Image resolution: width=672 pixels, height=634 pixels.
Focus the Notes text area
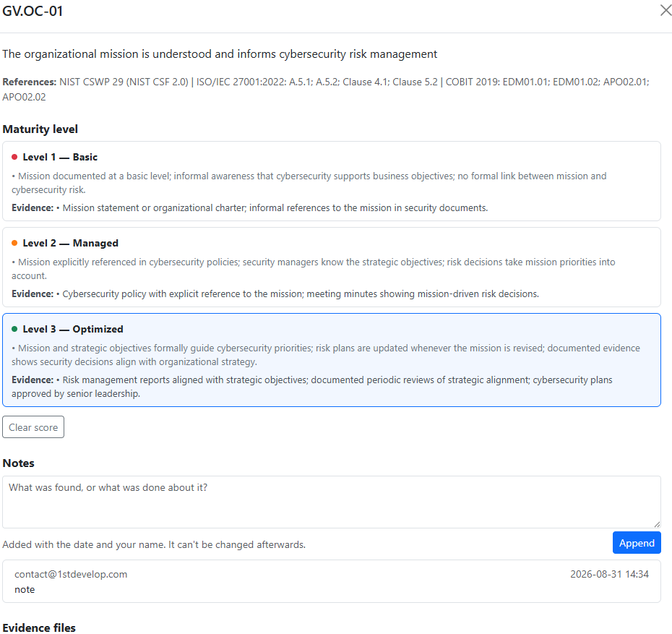coord(331,502)
